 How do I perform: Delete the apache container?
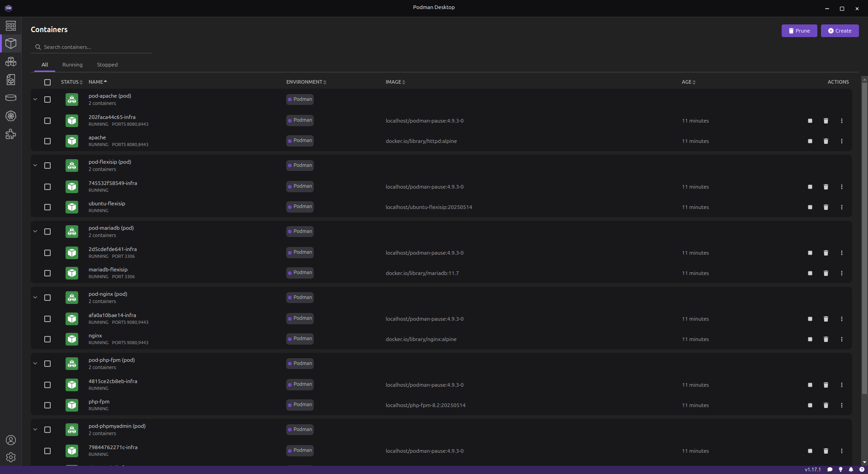pyautogui.click(x=826, y=141)
